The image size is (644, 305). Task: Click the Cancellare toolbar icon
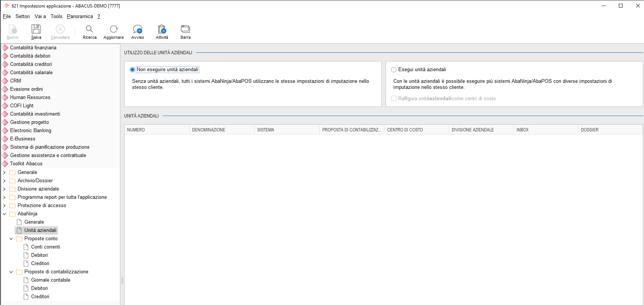point(60,32)
